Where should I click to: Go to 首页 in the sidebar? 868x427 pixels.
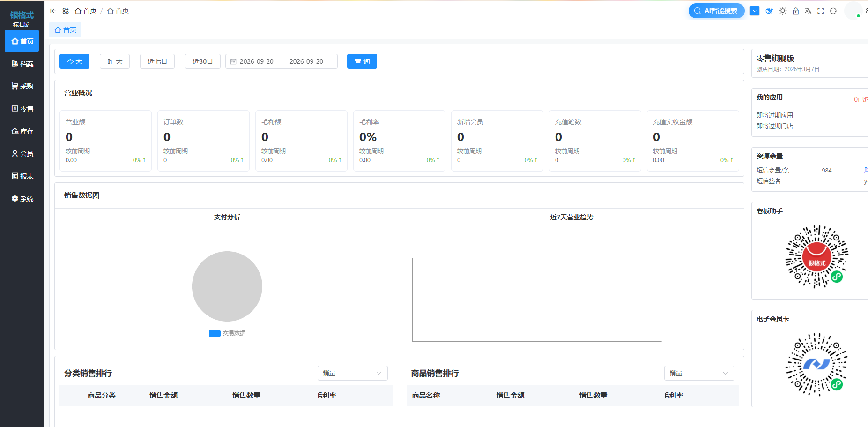[22, 41]
